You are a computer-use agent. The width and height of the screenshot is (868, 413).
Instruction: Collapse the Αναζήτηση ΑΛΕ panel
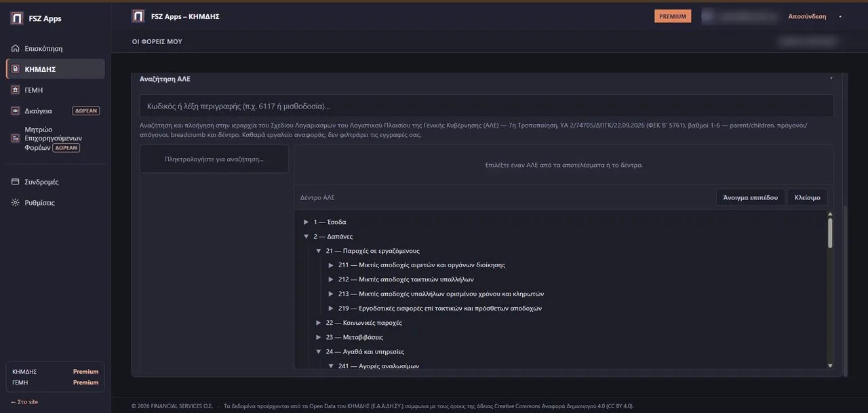tap(831, 79)
